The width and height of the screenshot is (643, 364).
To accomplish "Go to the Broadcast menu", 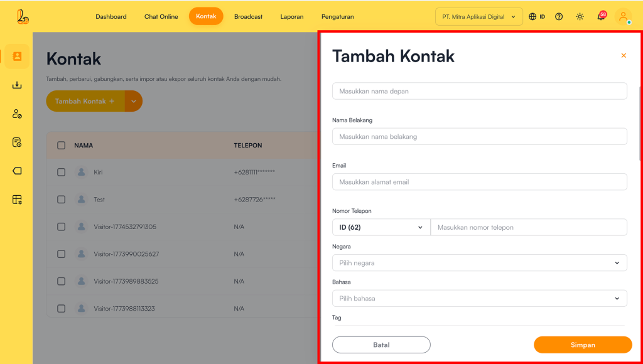I will [248, 17].
